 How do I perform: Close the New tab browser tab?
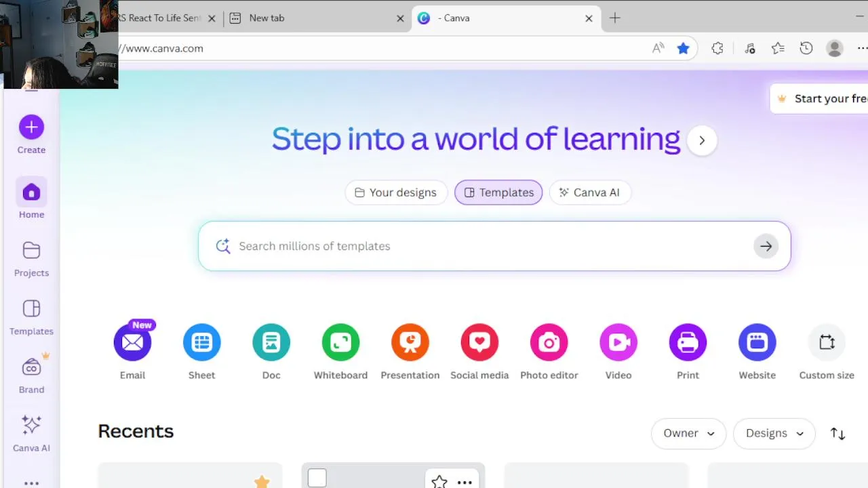[400, 18]
